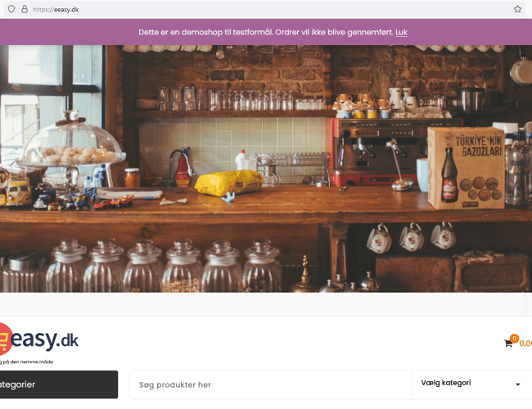Click the tagline under the eeasy logo
Viewport: 532px width, 409px height.
click(26, 362)
